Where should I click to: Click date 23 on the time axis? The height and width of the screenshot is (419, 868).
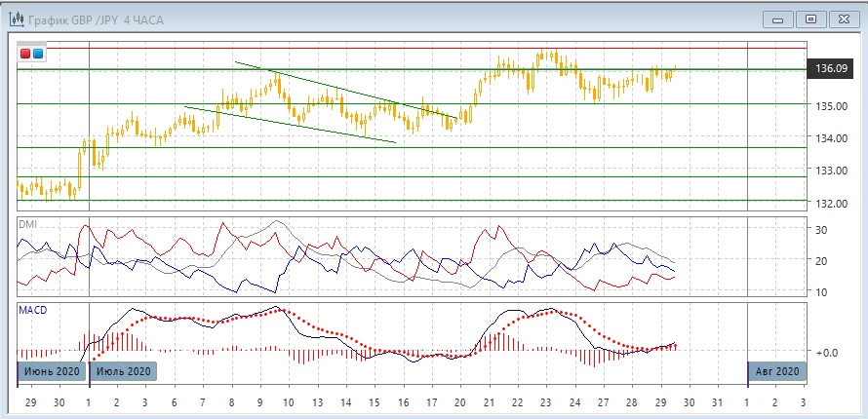click(x=546, y=401)
